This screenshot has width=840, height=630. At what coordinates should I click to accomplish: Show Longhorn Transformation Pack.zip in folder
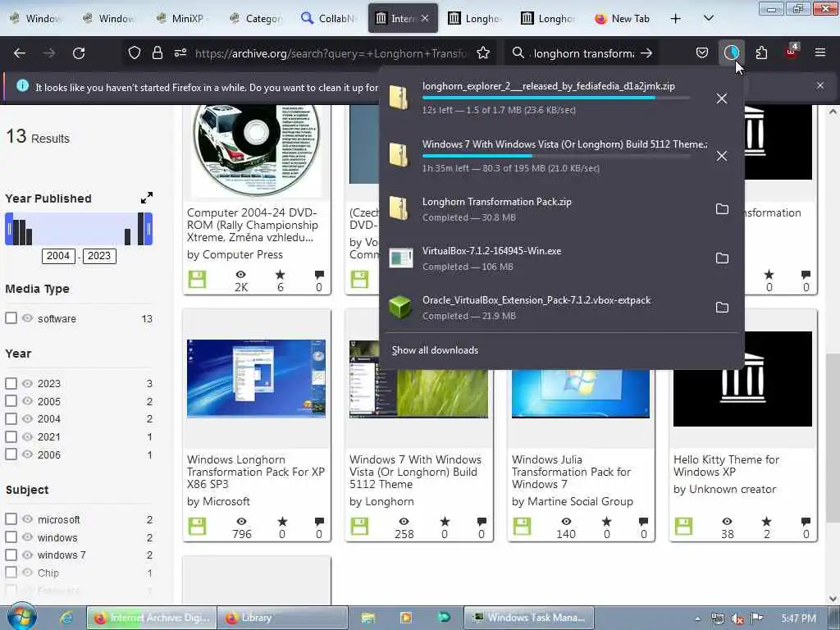click(x=722, y=209)
